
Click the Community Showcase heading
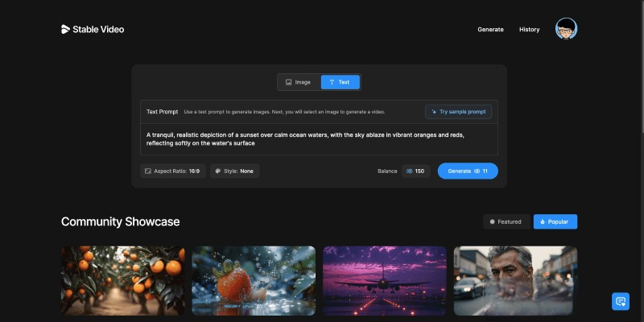click(120, 222)
